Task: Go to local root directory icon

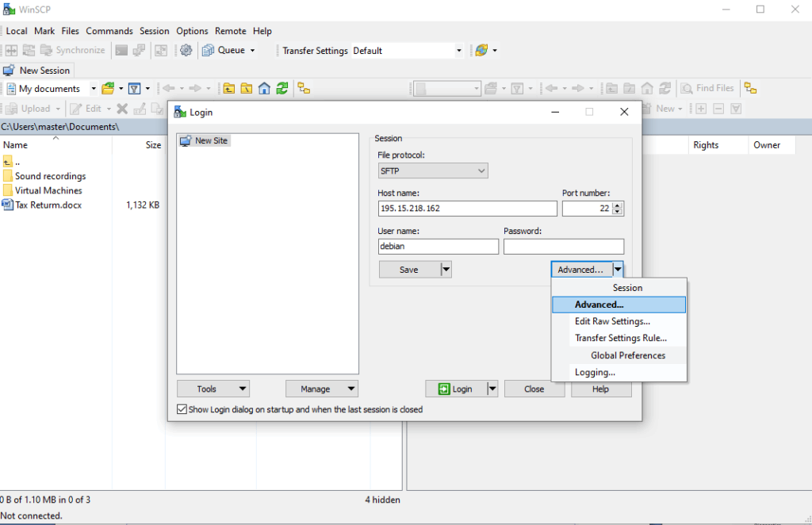Action: coord(247,89)
